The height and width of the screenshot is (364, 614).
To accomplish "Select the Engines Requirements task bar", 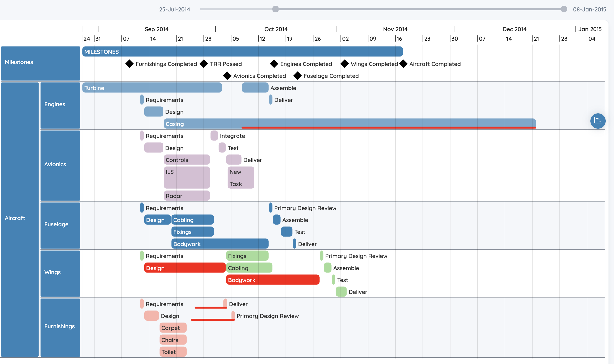I will click(x=142, y=100).
